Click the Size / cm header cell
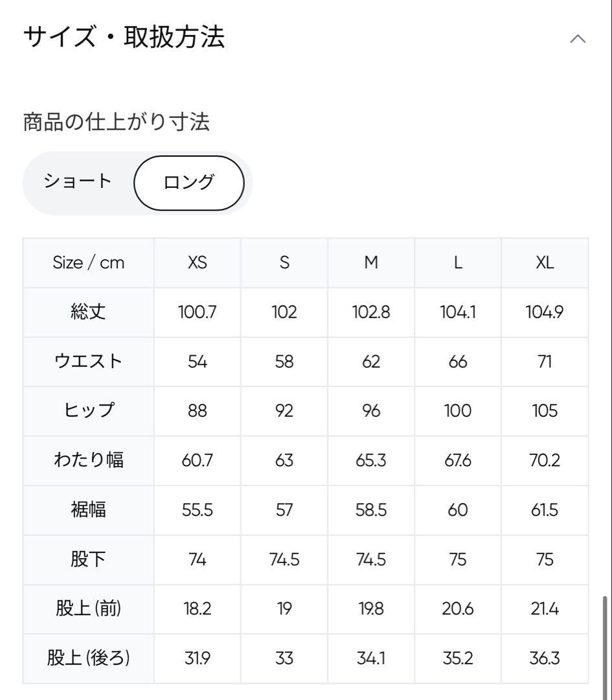 88,262
